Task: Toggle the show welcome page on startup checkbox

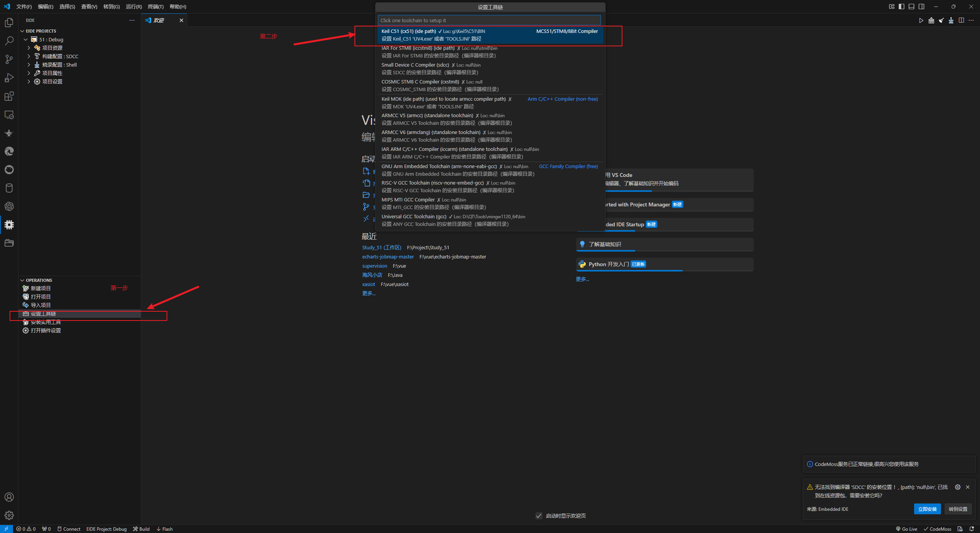Action: [x=539, y=516]
